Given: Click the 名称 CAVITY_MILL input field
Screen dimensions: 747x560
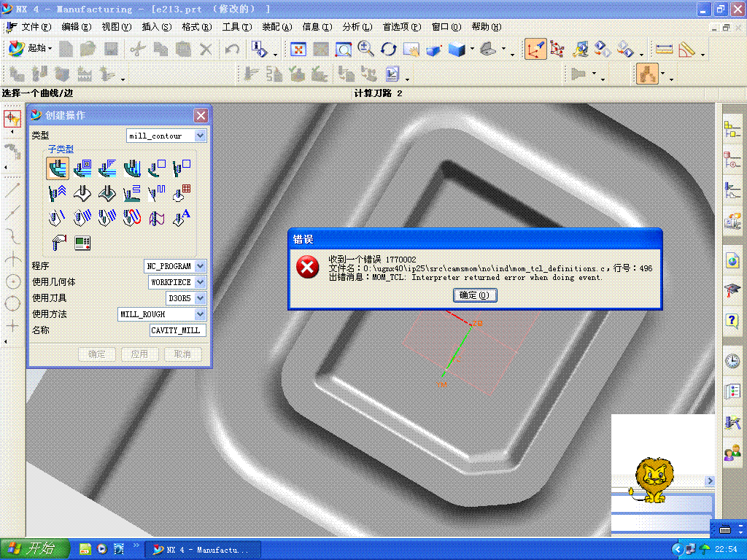Looking at the screenshot, I should click(178, 330).
